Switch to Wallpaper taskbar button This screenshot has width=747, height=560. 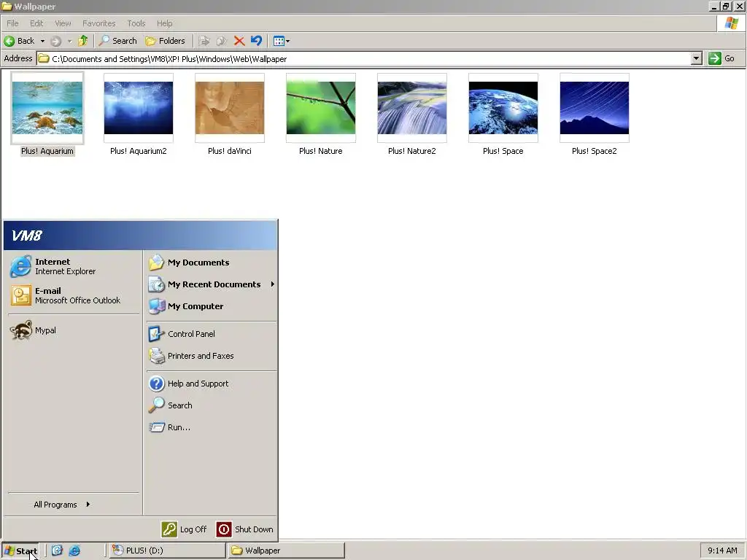point(286,551)
